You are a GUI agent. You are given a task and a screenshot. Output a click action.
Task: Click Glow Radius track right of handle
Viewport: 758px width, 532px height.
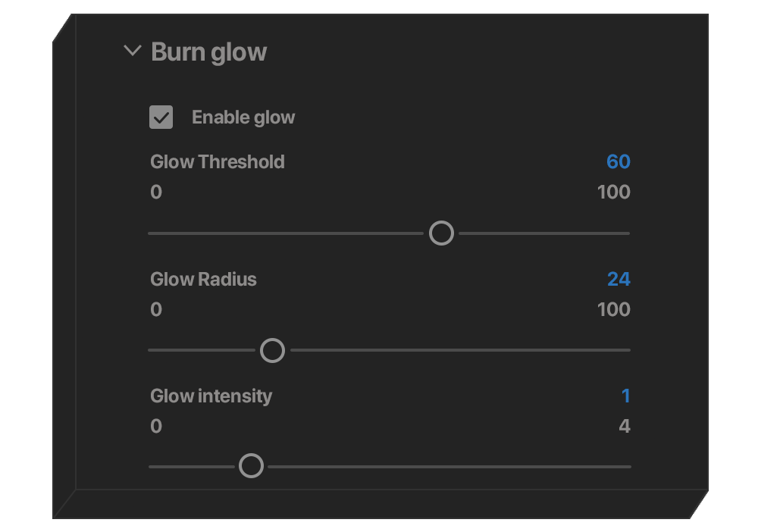pyautogui.click(x=459, y=350)
